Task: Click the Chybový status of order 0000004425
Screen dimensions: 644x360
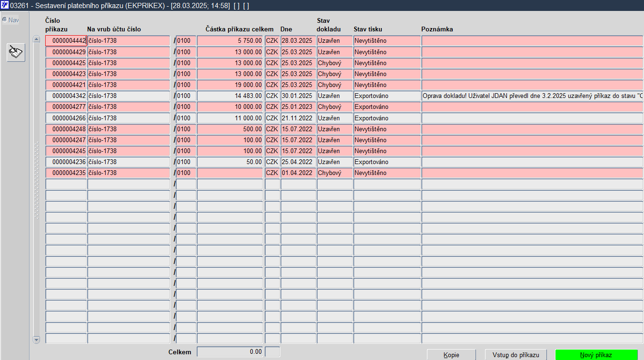Action: pos(335,63)
